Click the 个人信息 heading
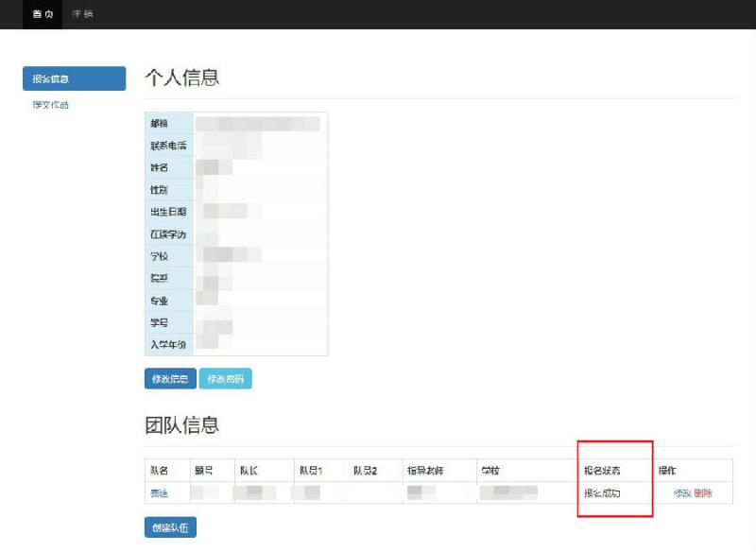 182,78
